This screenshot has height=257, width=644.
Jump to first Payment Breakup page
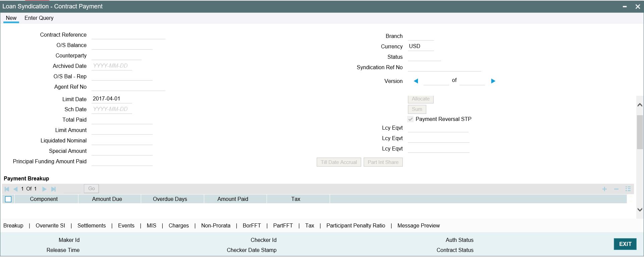[7, 189]
